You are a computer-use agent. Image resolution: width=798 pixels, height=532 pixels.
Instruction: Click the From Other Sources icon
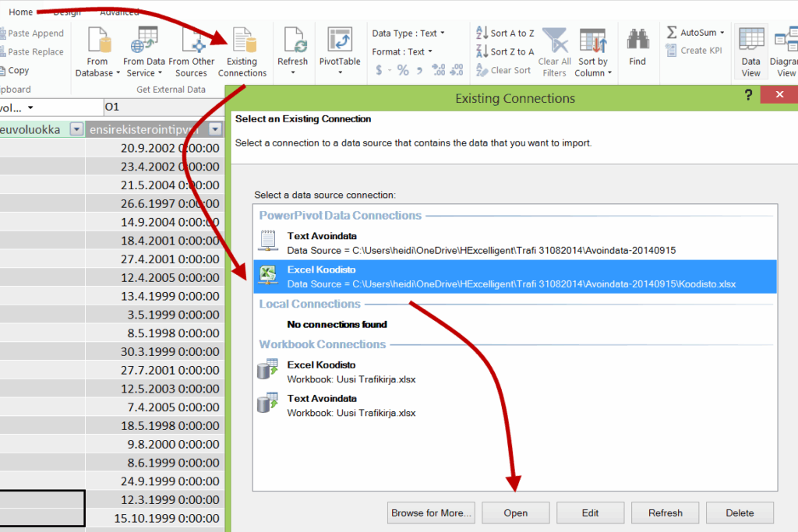pyautogui.click(x=192, y=42)
